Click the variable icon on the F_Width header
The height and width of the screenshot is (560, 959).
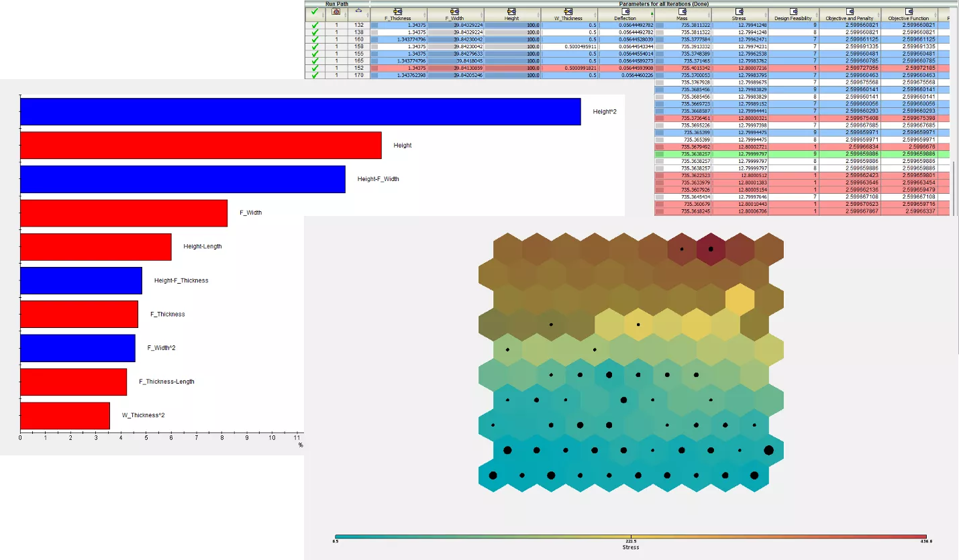(x=453, y=11)
